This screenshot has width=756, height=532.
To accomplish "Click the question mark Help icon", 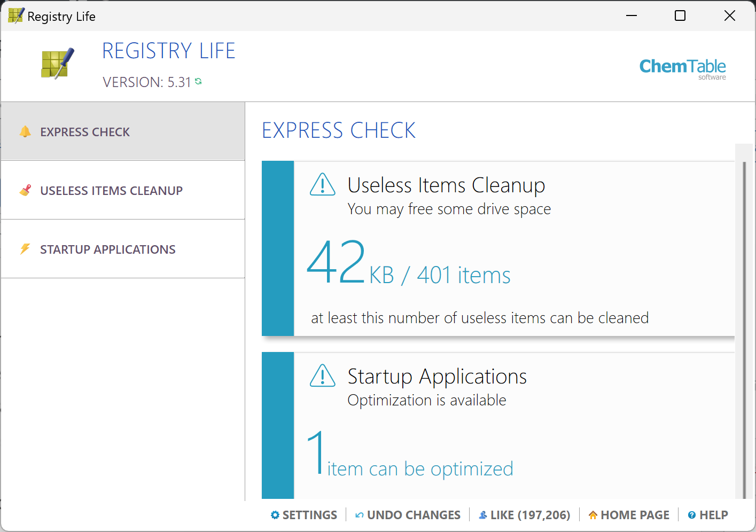I will [x=692, y=515].
